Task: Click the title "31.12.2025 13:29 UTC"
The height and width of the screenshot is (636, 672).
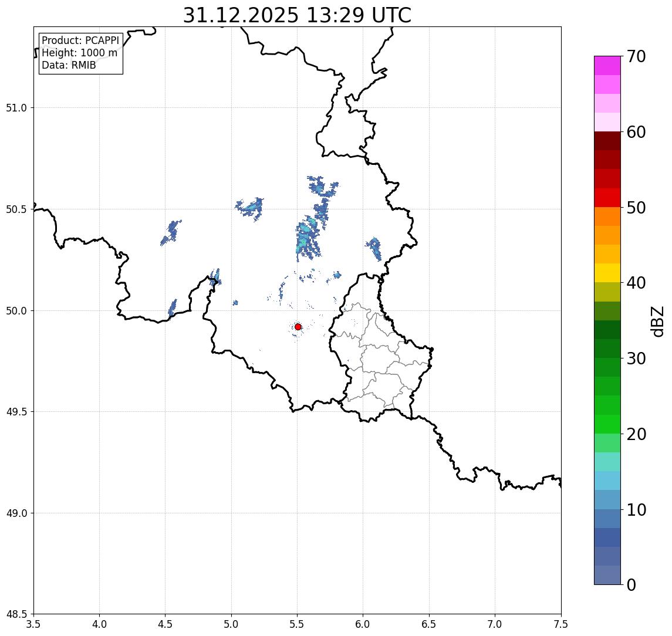Action: 297,15
